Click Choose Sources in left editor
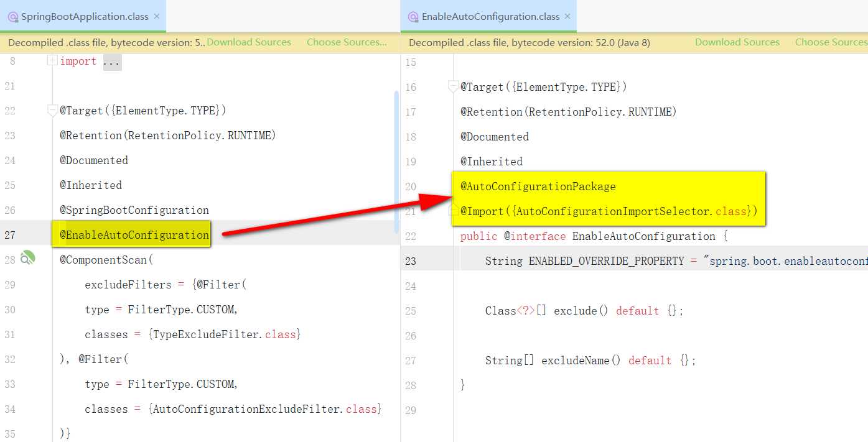The width and height of the screenshot is (868, 442). click(347, 42)
